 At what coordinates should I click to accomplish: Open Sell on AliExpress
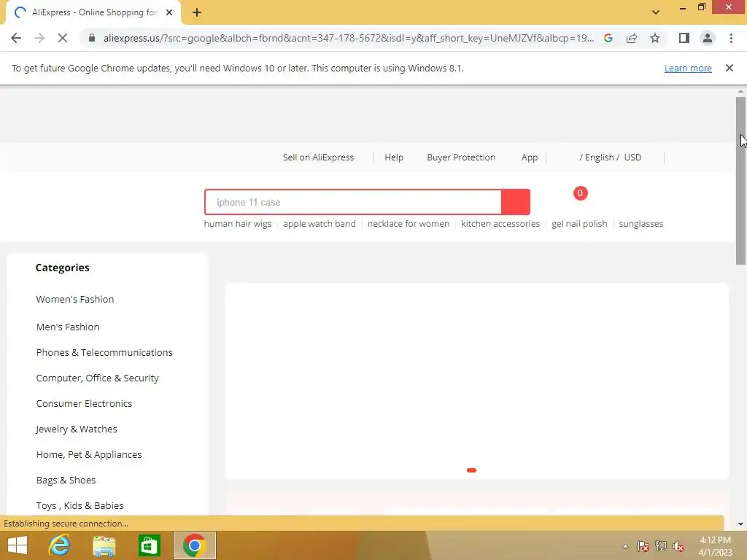318,157
